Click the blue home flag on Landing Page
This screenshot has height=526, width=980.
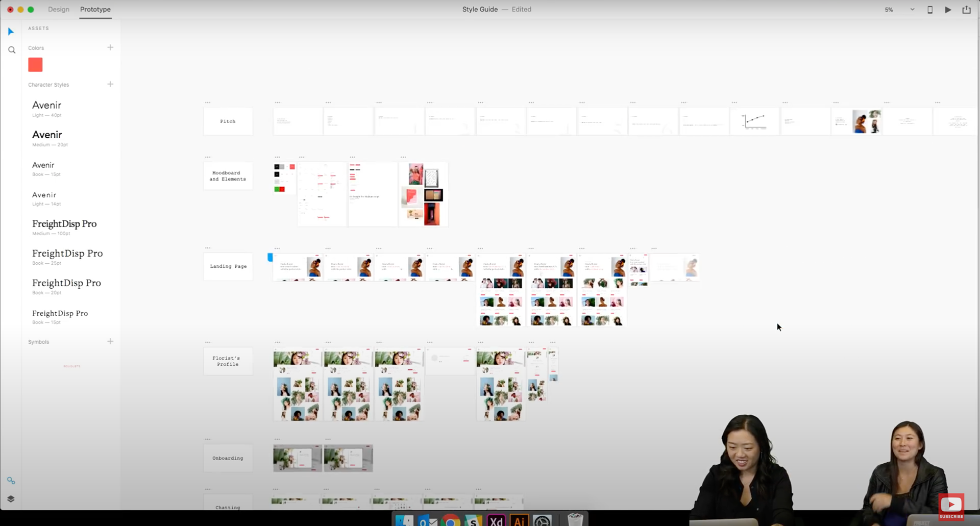(270, 258)
